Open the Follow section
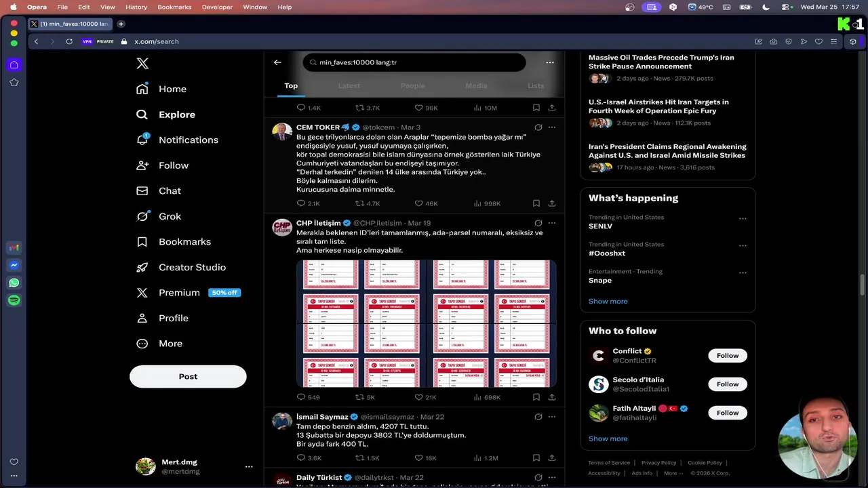Image resolution: width=868 pixels, height=488 pixels. (x=162, y=165)
